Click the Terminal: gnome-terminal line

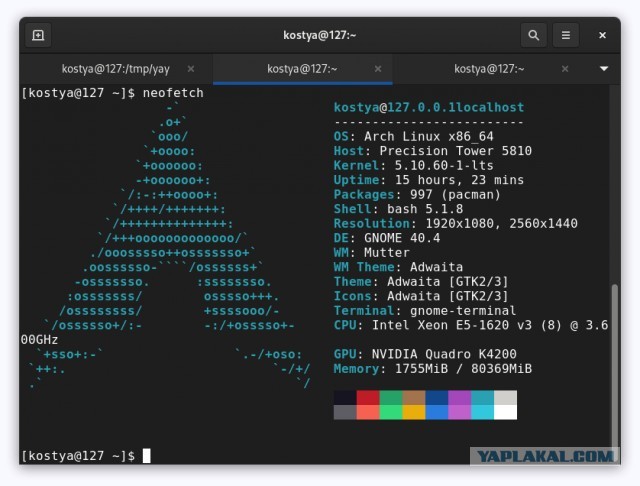425,311
